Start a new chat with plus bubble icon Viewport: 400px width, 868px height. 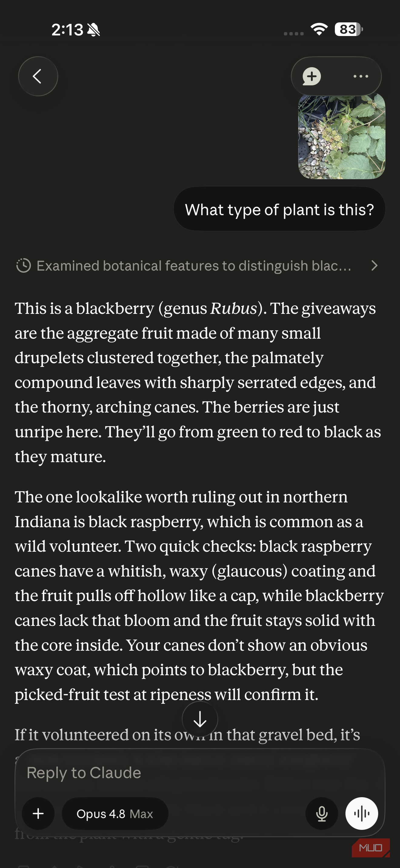312,77
